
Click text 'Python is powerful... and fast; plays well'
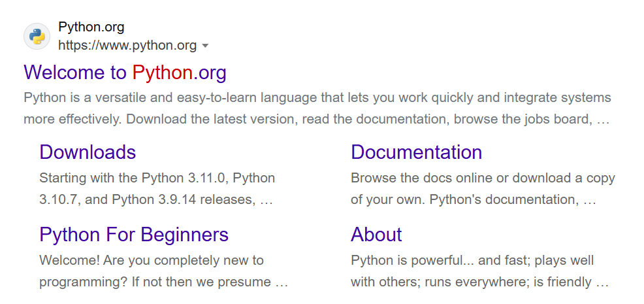[x=472, y=260]
